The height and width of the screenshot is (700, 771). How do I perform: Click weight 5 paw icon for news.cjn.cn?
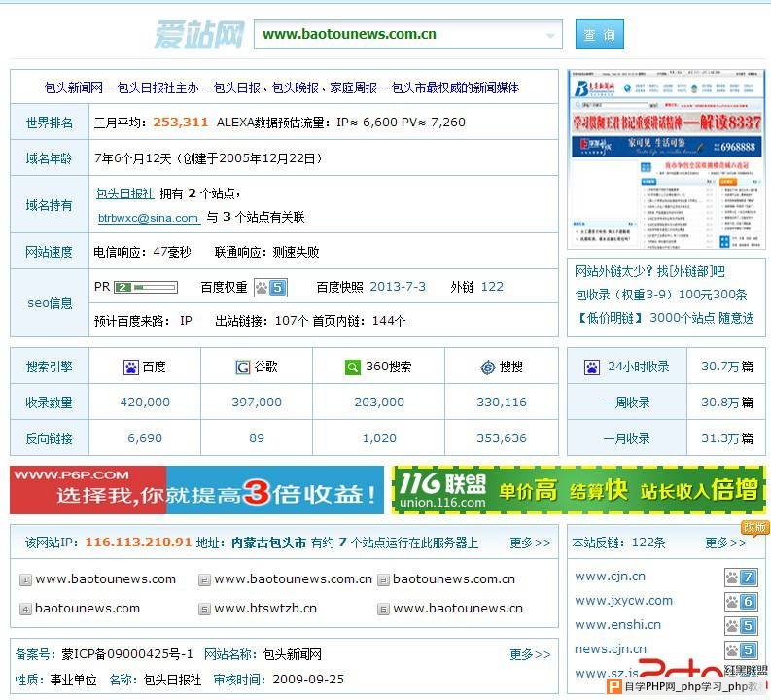tap(741, 650)
